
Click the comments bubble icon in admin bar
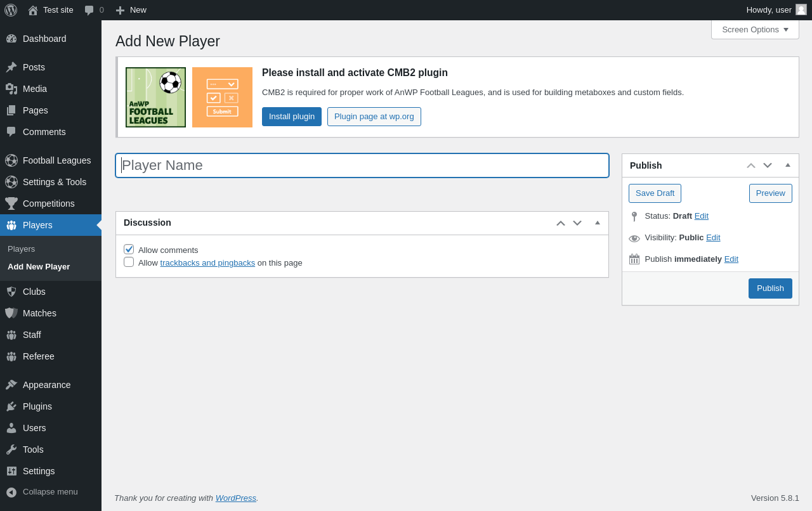coord(89,10)
